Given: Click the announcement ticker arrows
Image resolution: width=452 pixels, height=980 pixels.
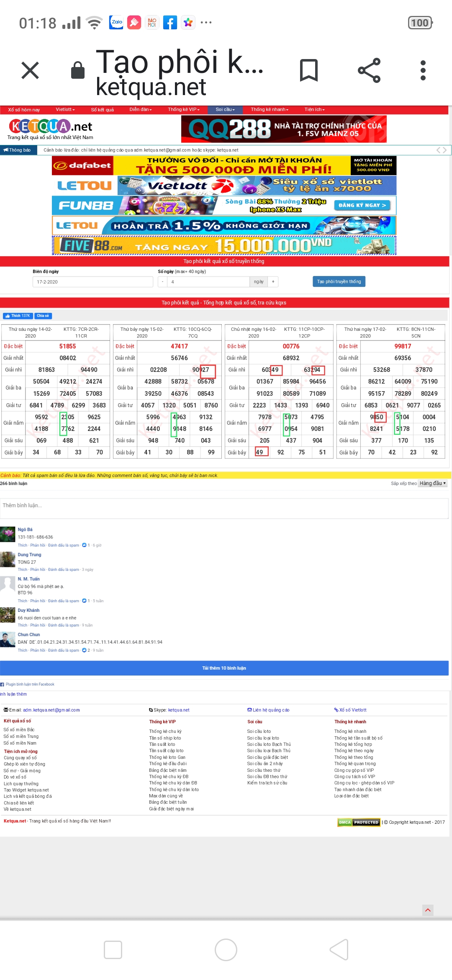Looking at the screenshot, I should 442,150.
